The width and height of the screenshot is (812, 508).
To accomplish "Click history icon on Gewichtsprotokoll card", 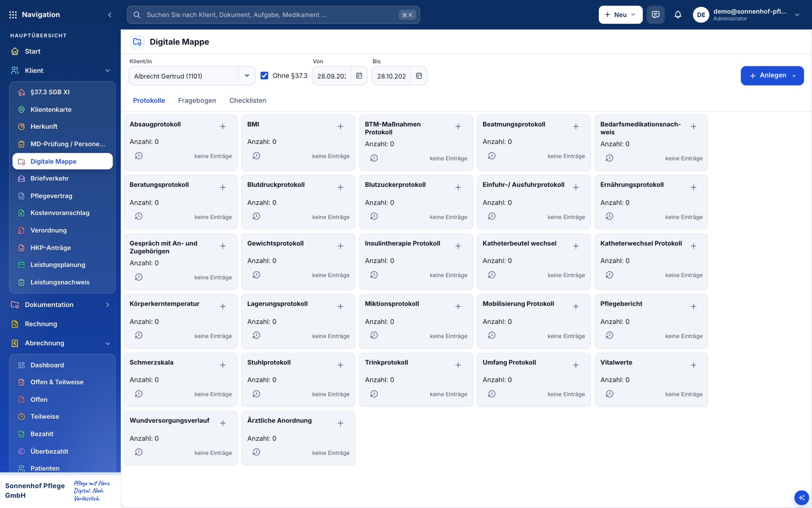I will (x=257, y=275).
